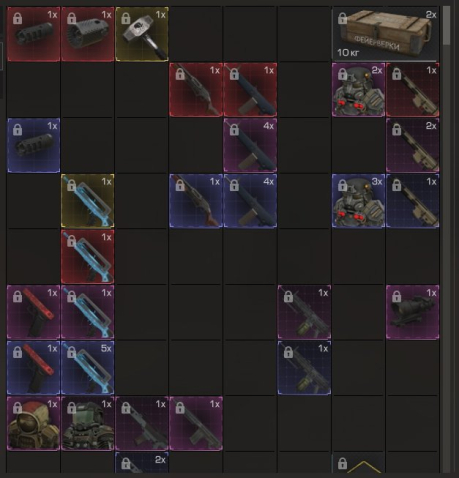Choose the blue-background red pistol
459x478 pixels.
click(34, 368)
